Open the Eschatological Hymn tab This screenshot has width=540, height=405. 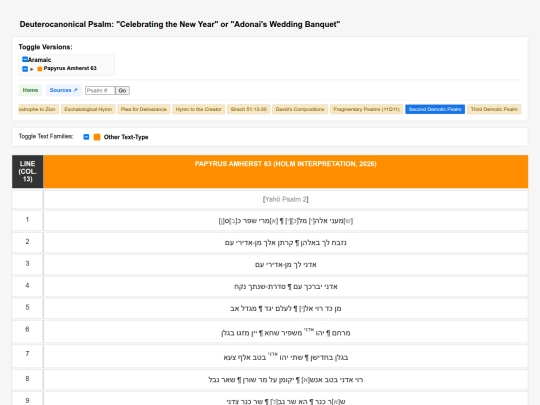88,109
